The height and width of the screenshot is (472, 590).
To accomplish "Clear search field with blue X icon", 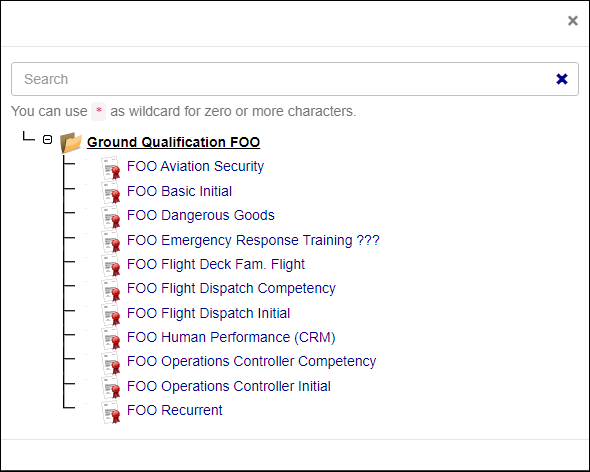I will [x=562, y=79].
